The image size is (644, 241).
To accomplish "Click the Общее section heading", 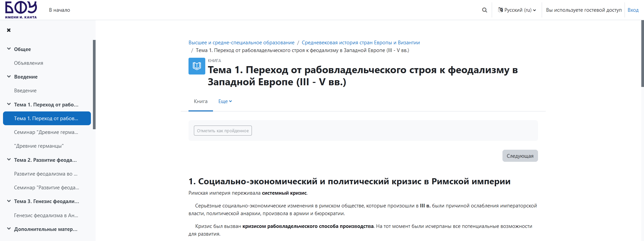I will [22, 49].
